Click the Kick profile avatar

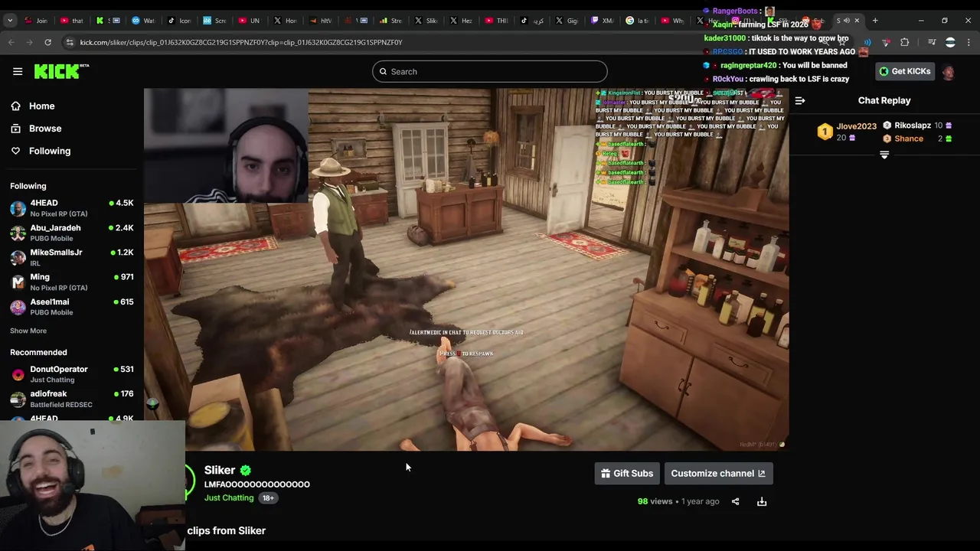click(x=949, y=72)
